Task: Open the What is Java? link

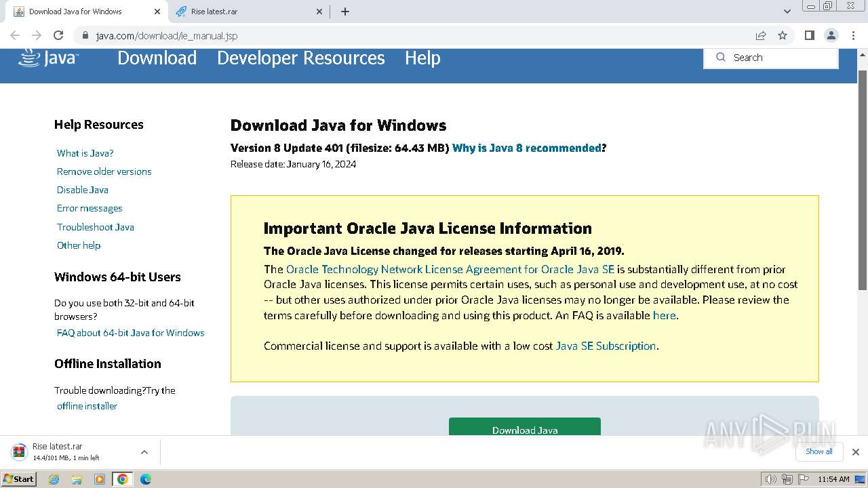Action: click(85, 153)
